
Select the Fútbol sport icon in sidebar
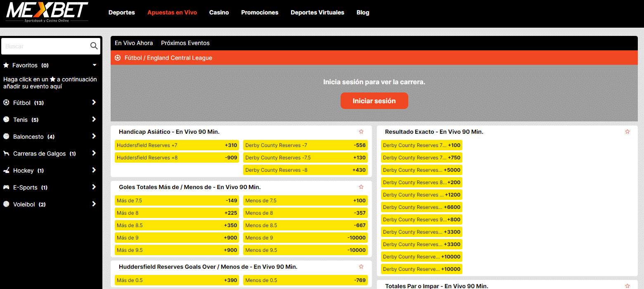click(x=6, y=102)
